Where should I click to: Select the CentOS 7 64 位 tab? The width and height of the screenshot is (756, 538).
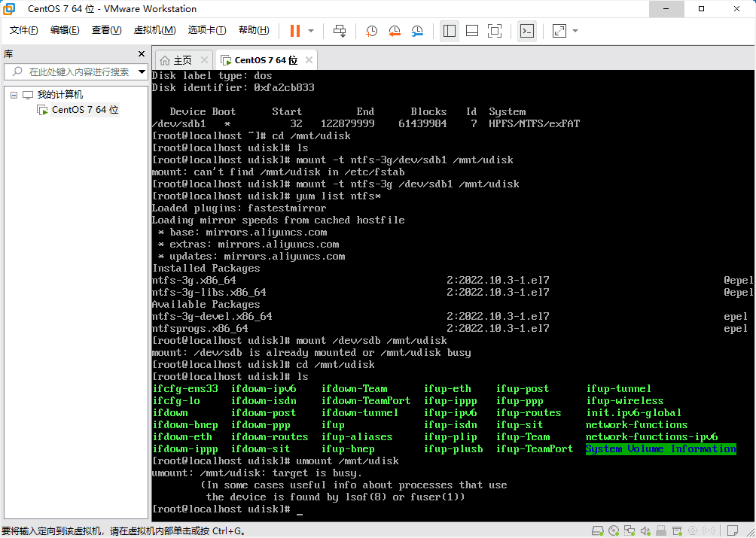(266, 60)
